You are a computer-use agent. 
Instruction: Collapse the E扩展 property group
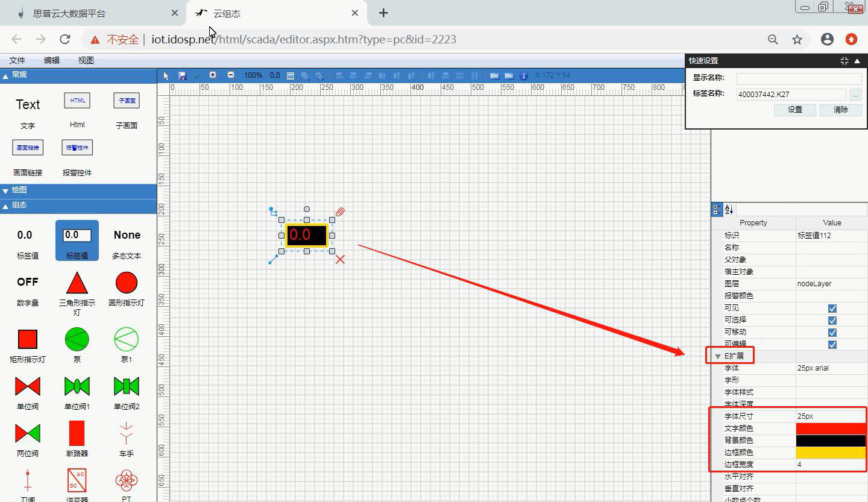coord(717,356)
